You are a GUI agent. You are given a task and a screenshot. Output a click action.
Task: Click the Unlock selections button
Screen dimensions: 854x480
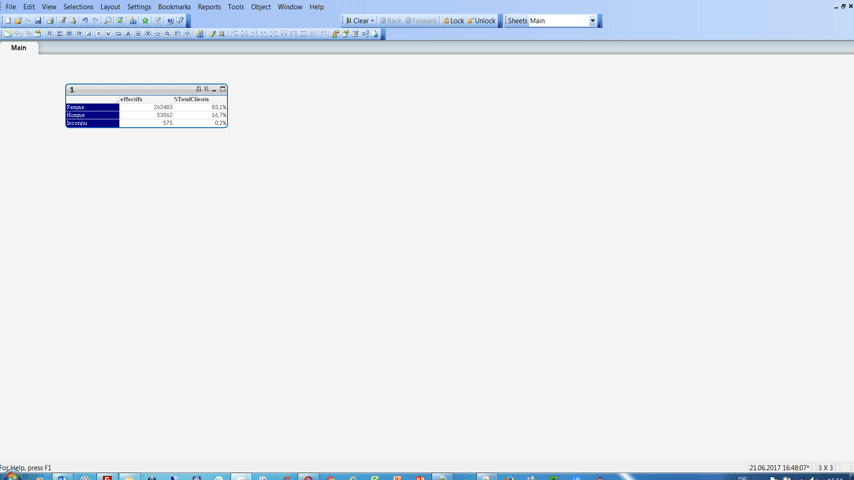[x=481, y=21]
